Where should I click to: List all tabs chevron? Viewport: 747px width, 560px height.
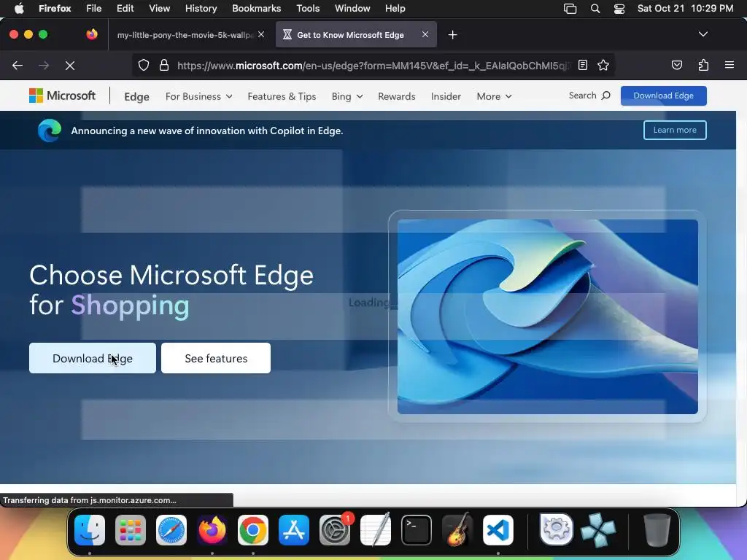[x=703, y=34]
